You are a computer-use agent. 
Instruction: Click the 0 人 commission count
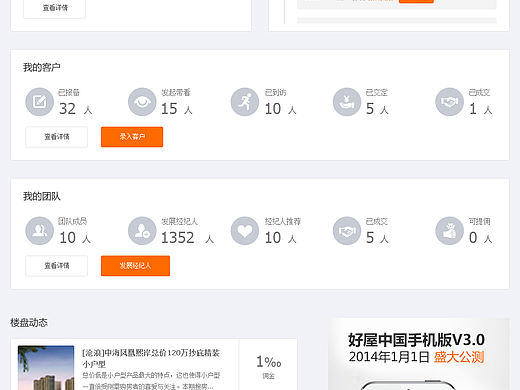click(481, 238)
